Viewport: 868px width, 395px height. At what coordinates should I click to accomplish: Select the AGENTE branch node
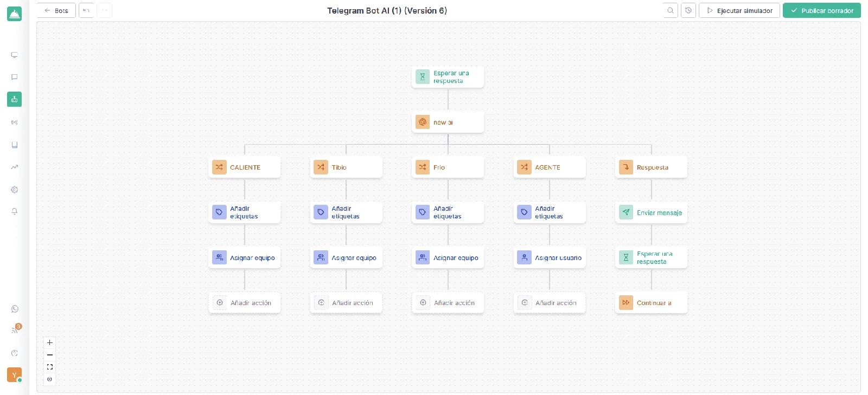(x=550, y=167)
